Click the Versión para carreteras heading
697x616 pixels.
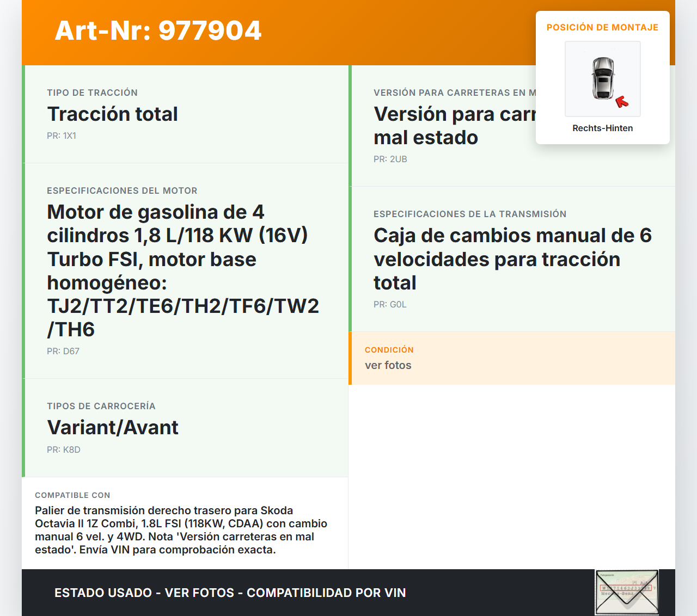click(x=455, y=126)
